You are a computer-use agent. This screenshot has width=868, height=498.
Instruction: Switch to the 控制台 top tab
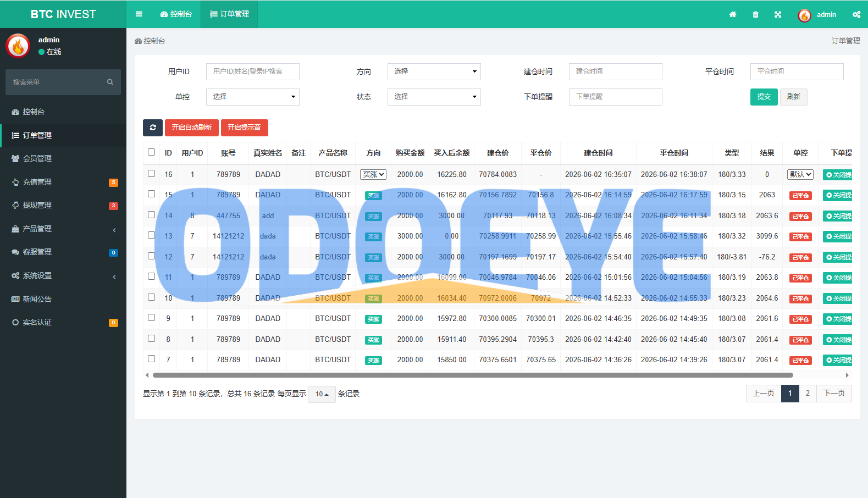[176, 14]
